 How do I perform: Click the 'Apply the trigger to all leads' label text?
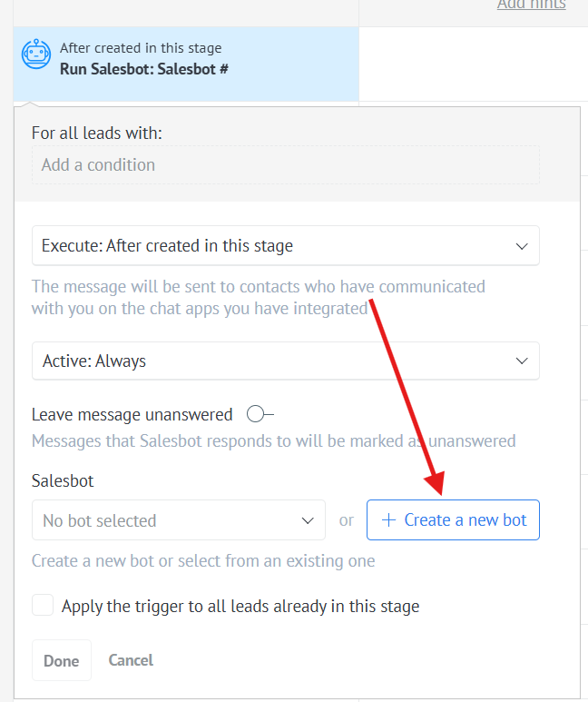point(240,606)
